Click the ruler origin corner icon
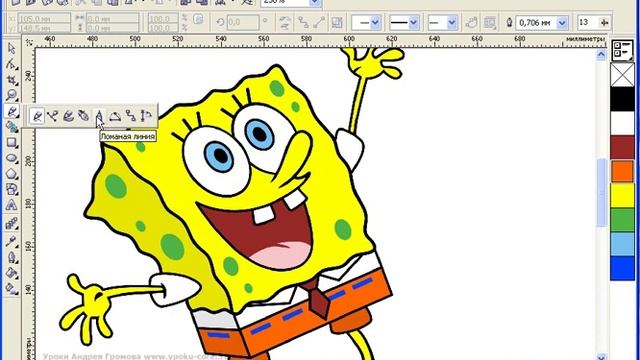Screen dimensions: 640x360 click(x=29, y=42)
